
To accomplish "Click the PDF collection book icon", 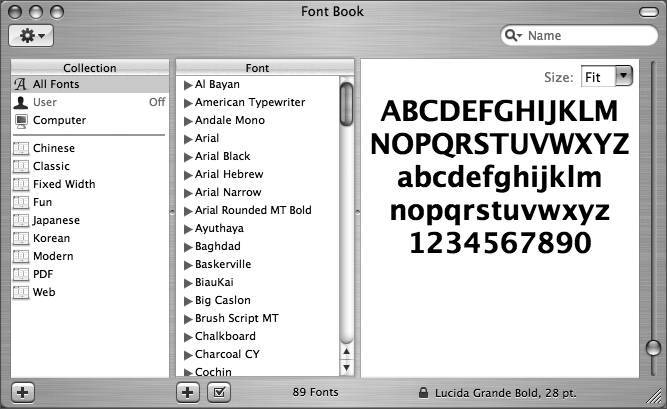I will (x=21, y=274).
